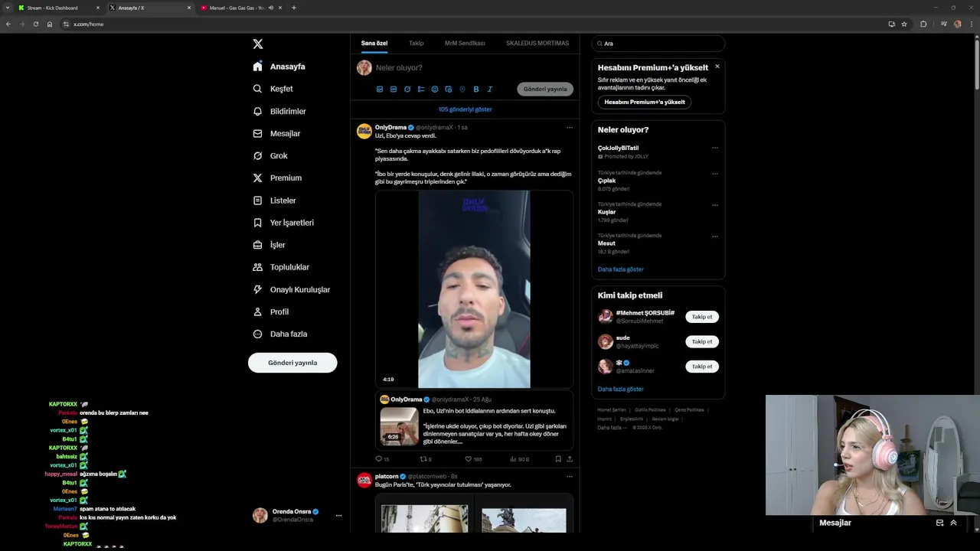Add a GIF in the composer
The image size is (980, 551).
click(394, 90)
